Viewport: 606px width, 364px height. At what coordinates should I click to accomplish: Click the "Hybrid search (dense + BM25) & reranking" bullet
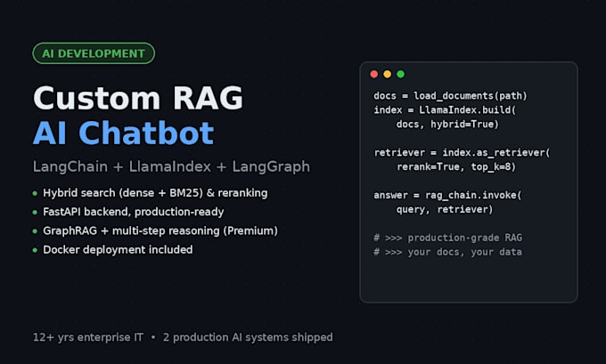tap(155, 193)
